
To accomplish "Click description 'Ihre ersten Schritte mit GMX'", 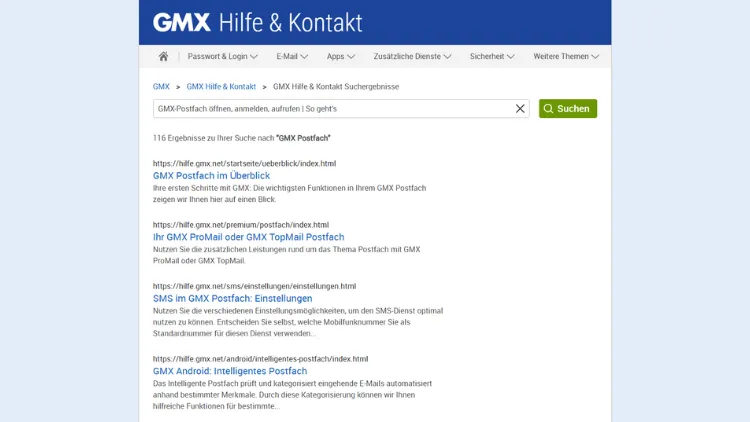I will tap(289, 193).
